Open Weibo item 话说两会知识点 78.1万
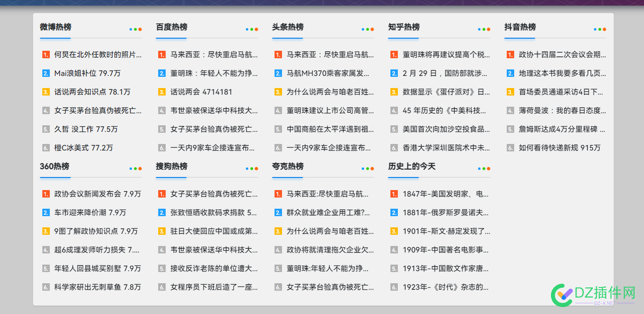This screenshot has width=644, height=314. pyautogui.click(x=92, y=92)
